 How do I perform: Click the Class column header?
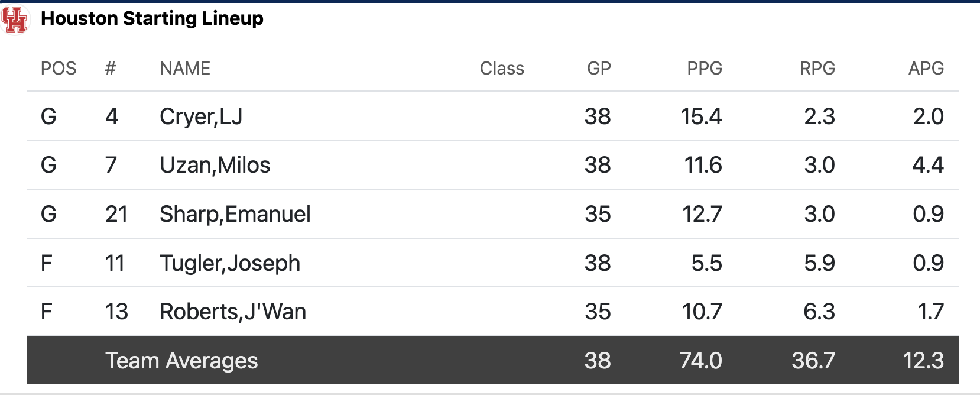click(502, 69)
